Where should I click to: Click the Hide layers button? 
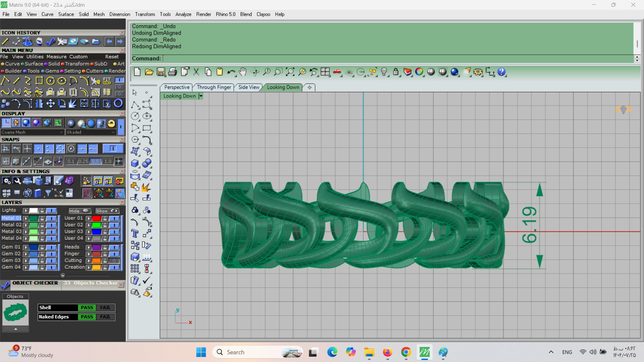(x=79, y=211)
